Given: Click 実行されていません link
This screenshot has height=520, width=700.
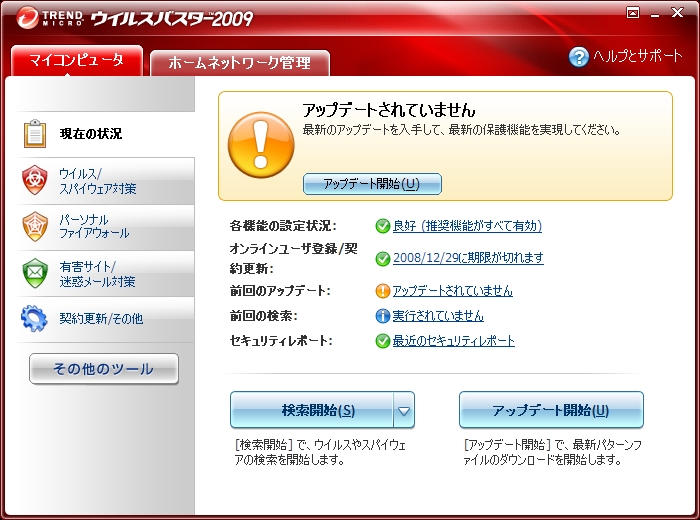Looking at the screenshot, I should (438, 316).
